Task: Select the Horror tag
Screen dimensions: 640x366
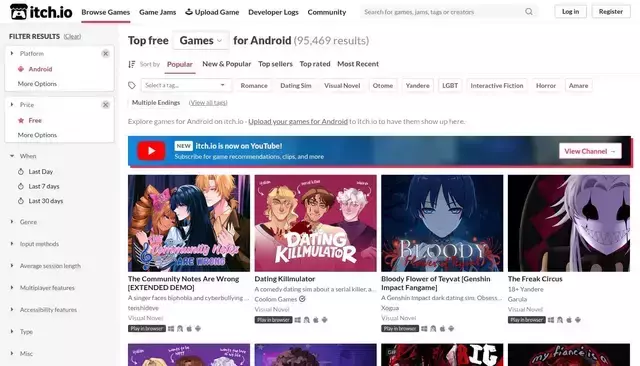Action: tap(546, 85)
